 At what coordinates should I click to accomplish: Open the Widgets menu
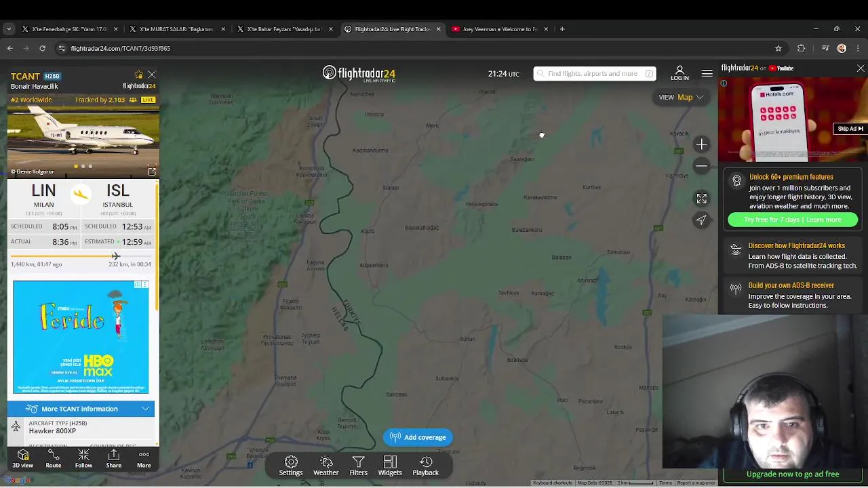[x=390, y=466]
